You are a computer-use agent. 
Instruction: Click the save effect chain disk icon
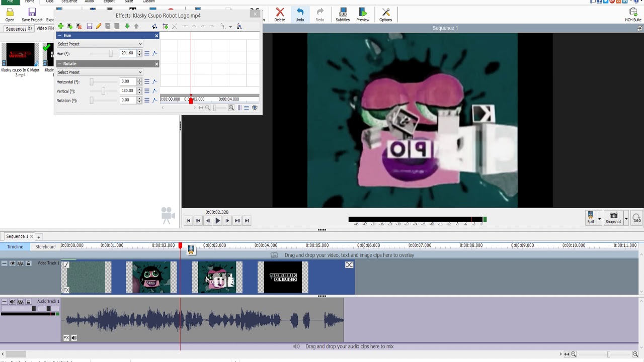tap(90, 26)
